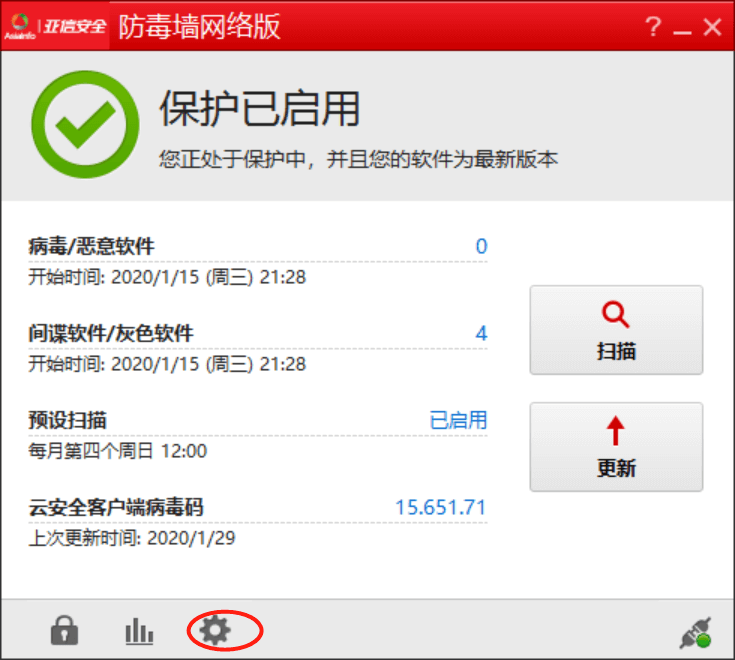Image resolution: width=735 pixels, height=660 pixels.
Task: Click the lock icon in bottom bar
Action: 64,630
